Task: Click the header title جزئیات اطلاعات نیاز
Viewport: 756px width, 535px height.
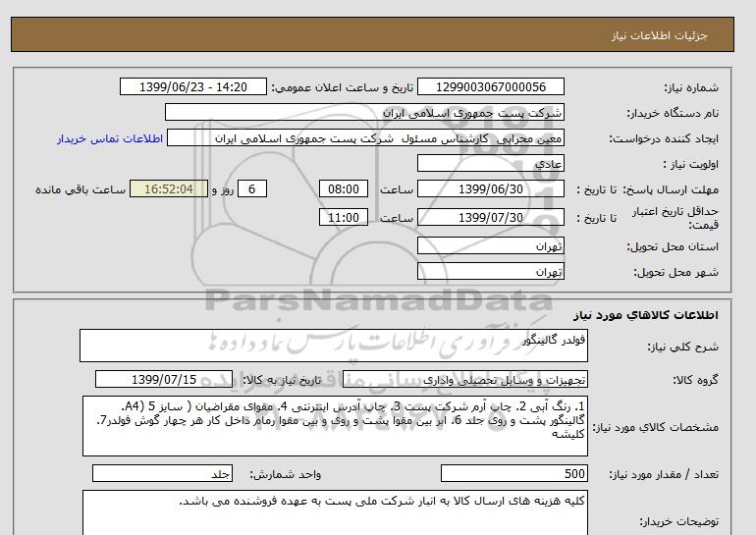Action: (659, 35)
